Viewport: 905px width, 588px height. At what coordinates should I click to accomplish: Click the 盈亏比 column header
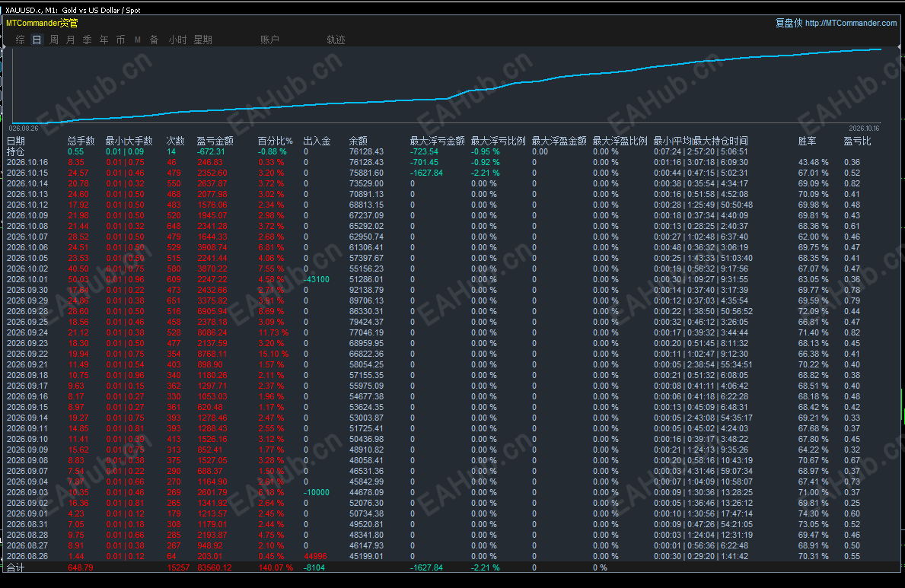pos(857,141)
